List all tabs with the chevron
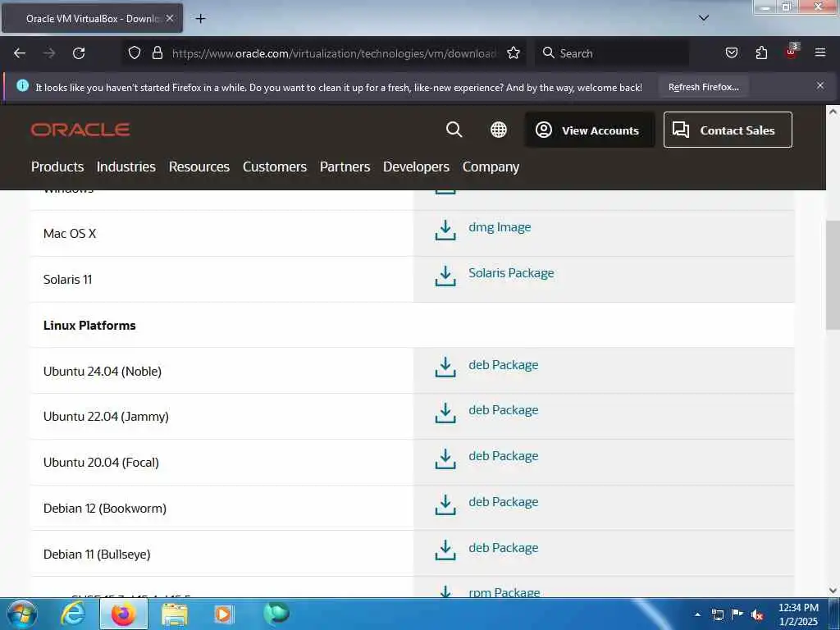This screenshot has height=630, width=840. point(703,18)
